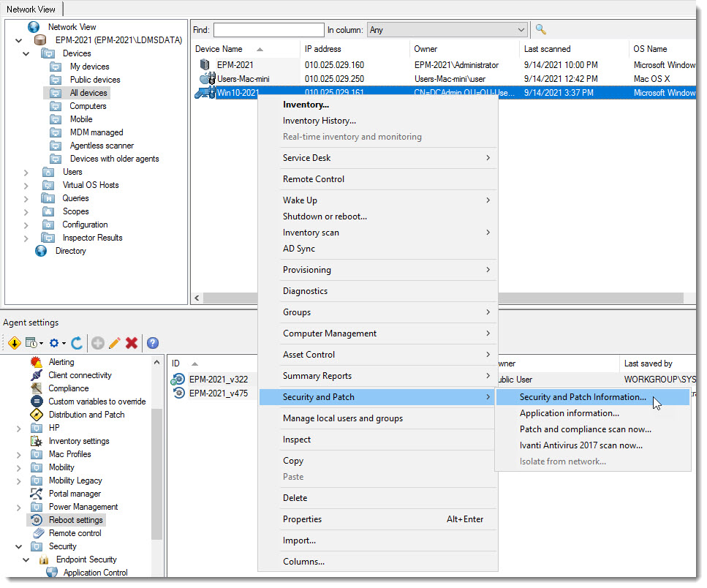Click the gear settings icon in Agent settings
The width and height of the screenshot is (707, 588).
click(x=54, y=342)
